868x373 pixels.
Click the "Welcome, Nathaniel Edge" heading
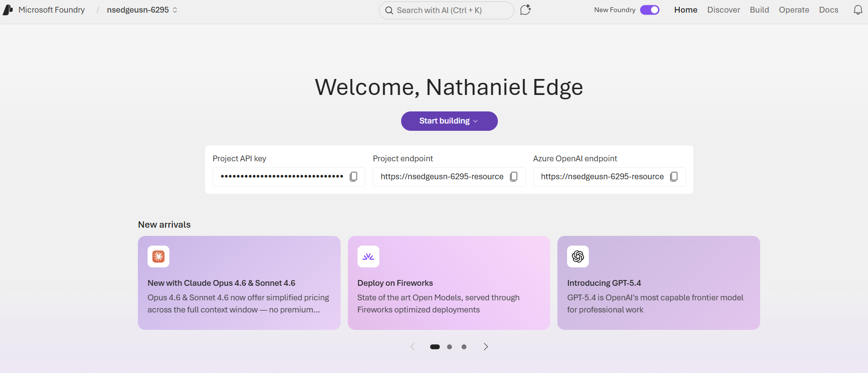point(449,87)
